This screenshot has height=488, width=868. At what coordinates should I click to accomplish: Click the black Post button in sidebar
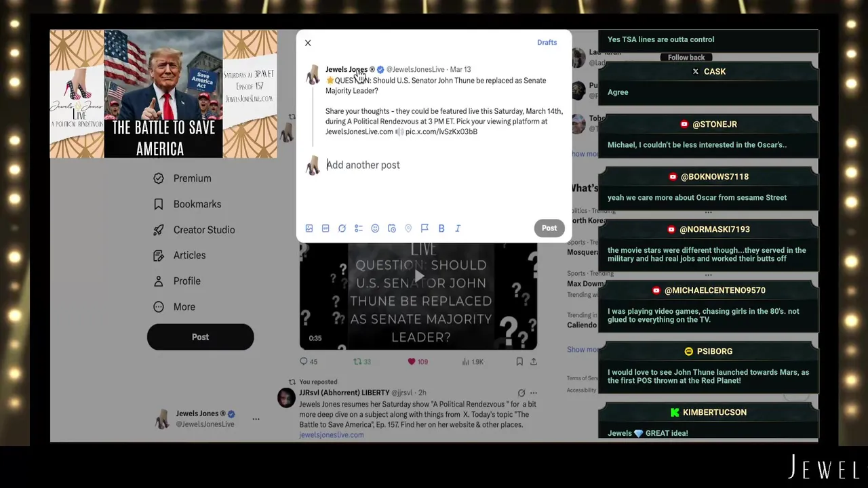(x=200, y=337)
